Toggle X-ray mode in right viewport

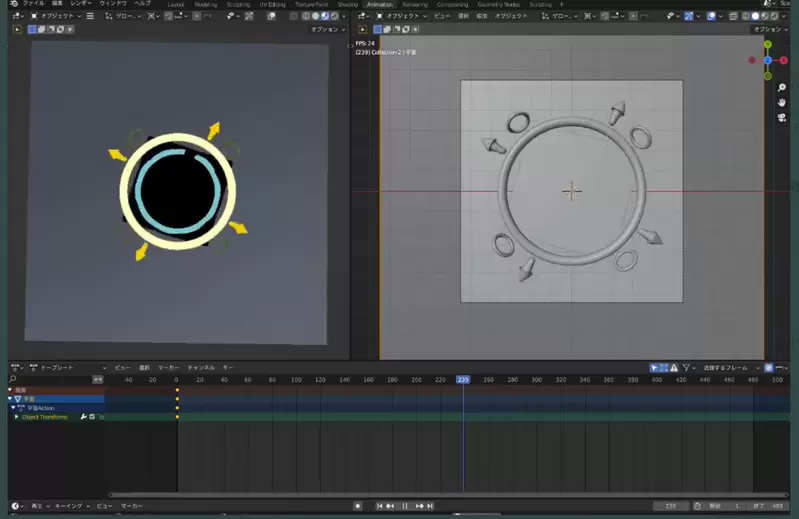pyautogui.click(x=735, y=16)
